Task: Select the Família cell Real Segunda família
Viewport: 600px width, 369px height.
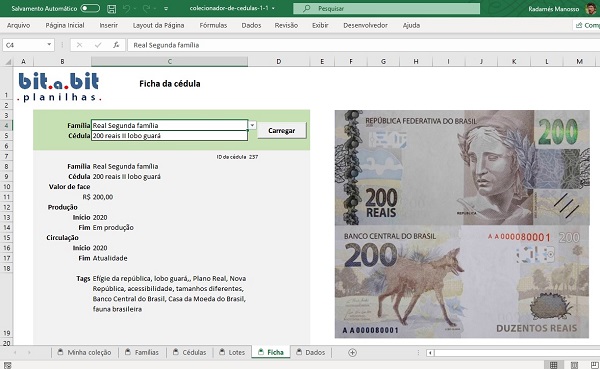Action: pyautogui.click(x=170, y=125)
